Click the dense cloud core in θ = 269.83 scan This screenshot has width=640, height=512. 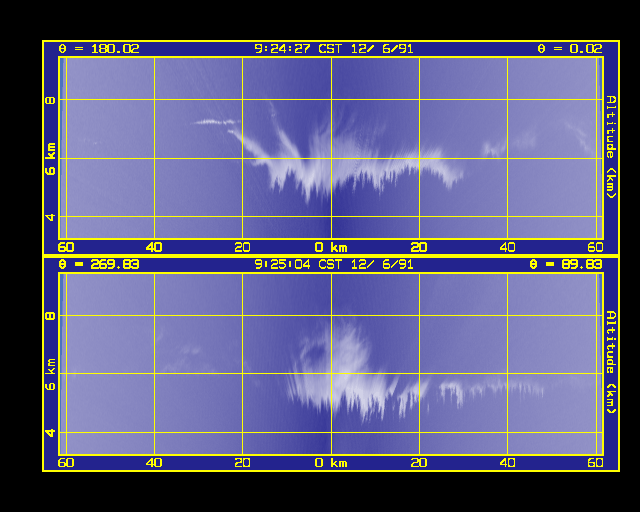click(x=338, y=370)
